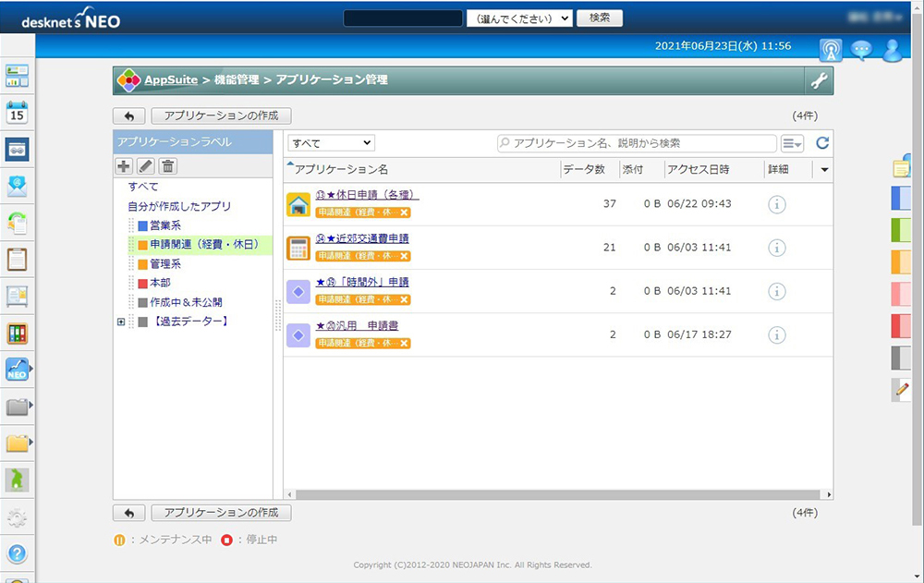The width and height of the screenshot is (924, 583).
Task: Click the info icon for 休日申請（各種）
Action: coord(776,204)
